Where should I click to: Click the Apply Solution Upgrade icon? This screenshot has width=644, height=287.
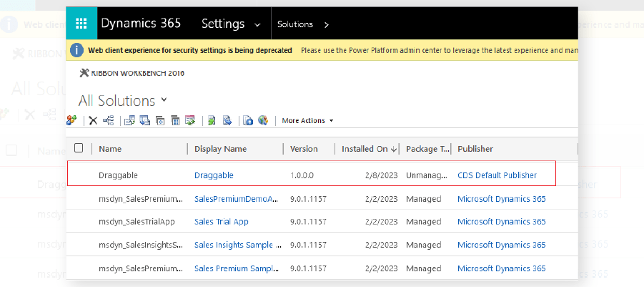(x=189, y=120)
